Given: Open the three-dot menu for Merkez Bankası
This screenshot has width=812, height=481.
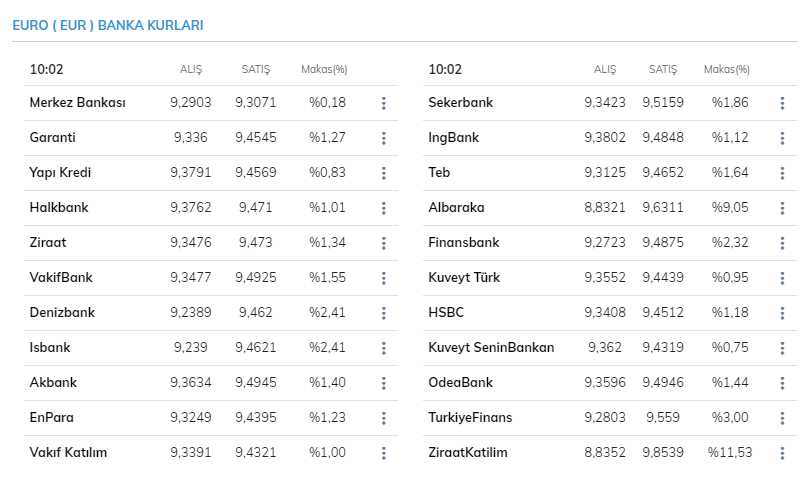Looking at the screenshot, I should click(x=383, y=103).
